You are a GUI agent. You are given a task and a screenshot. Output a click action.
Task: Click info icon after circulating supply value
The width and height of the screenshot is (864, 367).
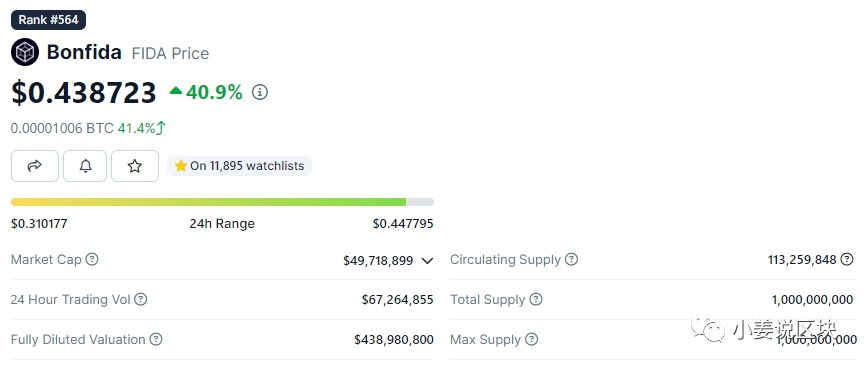[847, 260]
